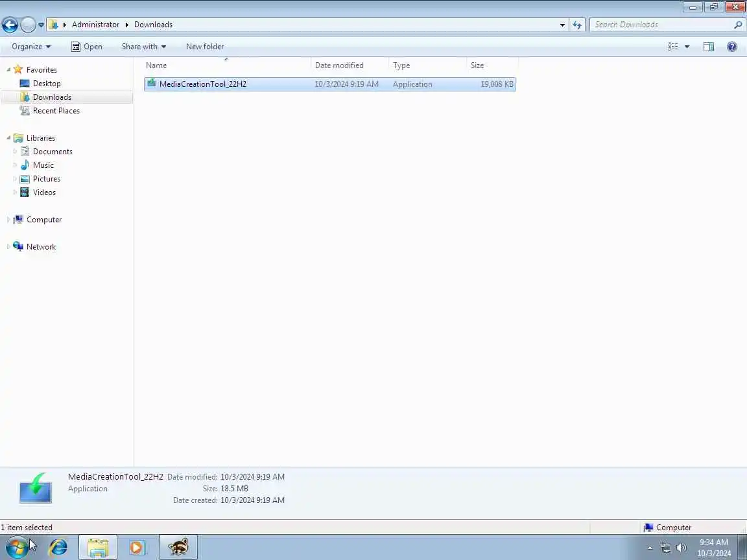Launch Internet Explorer from taskbar
The height and width of the screenshot is (560, 747).
click(x=58, y=547)
